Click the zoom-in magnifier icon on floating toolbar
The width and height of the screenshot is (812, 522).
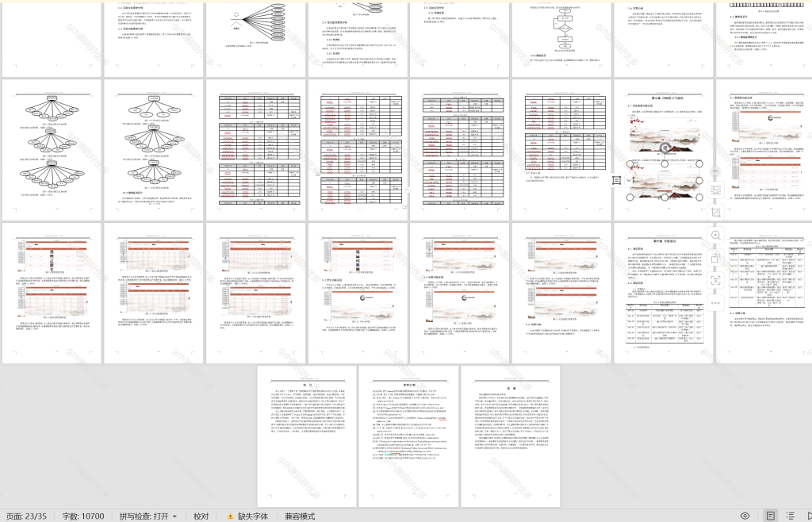716,236
